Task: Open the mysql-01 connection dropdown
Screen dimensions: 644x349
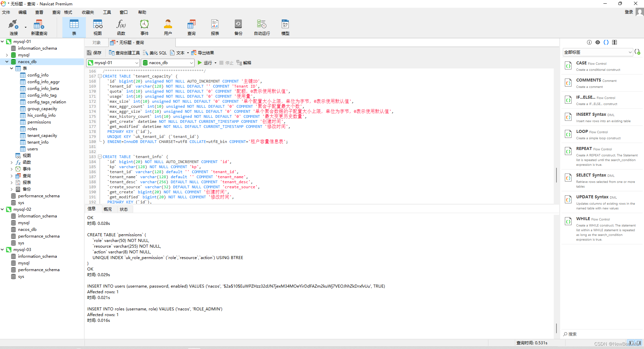Action: tap(113, 63)
